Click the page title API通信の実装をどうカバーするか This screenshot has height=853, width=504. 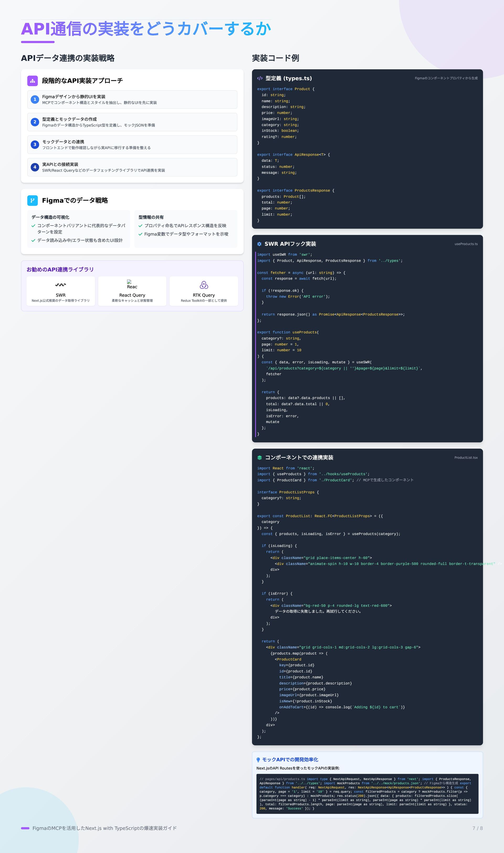coord(146,29)
